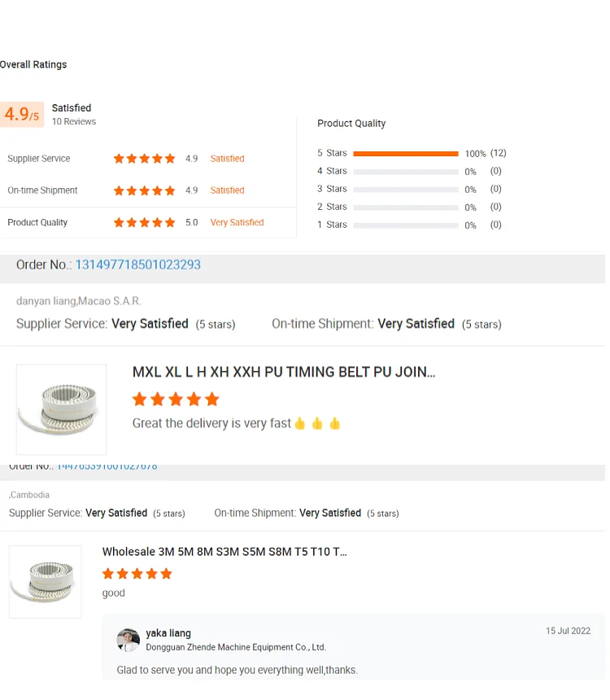Viewport: 610px width, 700px height.
Task: Click the thumbs-up emojis in the review
Action: [317, 423]
